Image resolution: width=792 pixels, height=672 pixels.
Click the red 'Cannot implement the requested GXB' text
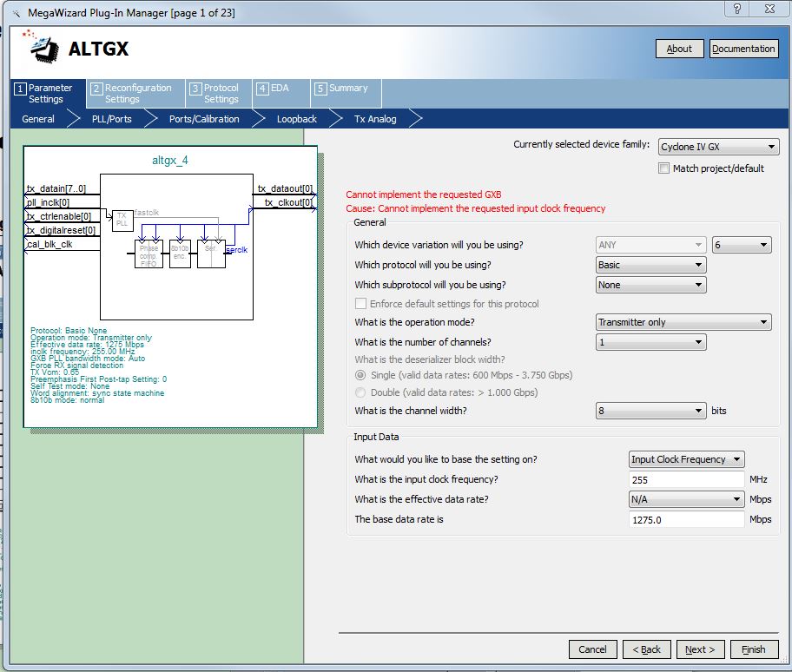(424, 194)
